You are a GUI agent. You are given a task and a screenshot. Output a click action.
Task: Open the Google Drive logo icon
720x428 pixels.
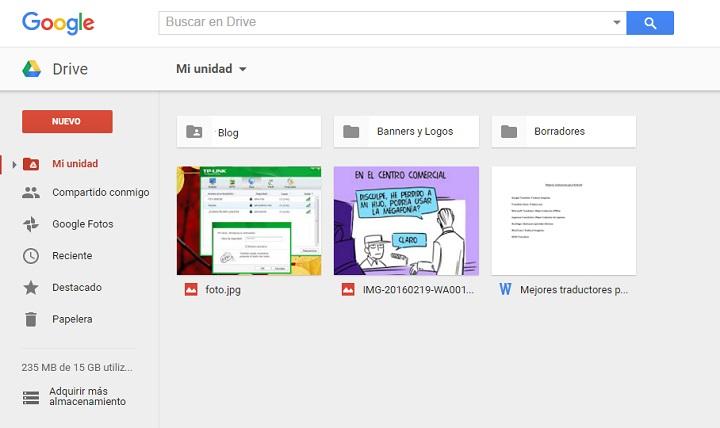(32, 69)
